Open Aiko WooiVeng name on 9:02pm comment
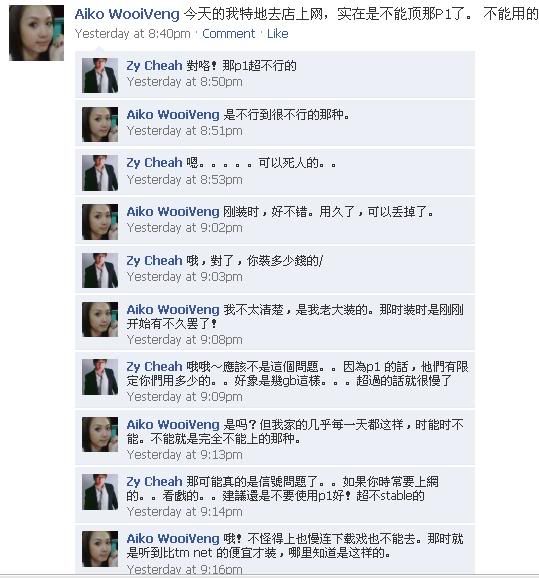 click(173, 212)
